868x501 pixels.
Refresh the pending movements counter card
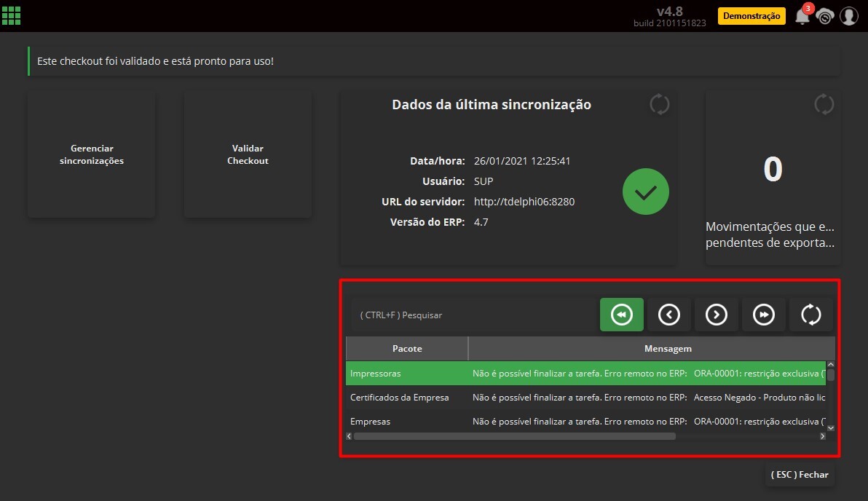[824, 104]
